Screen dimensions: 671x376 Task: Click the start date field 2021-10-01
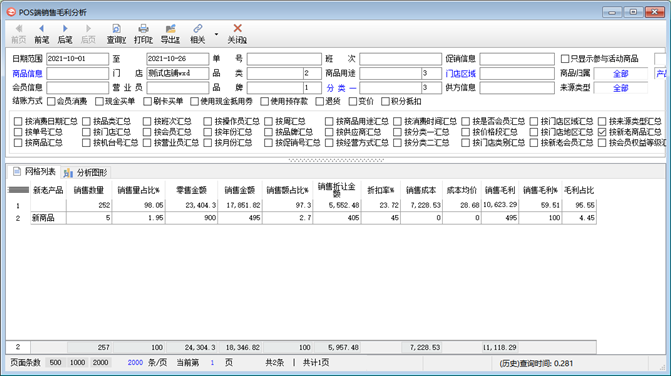tap(77, 59)
